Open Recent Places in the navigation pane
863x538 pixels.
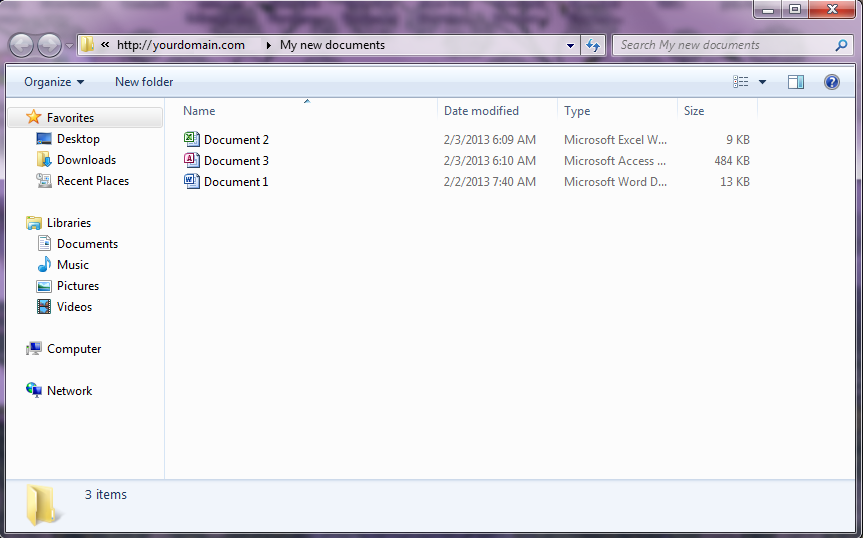pos(93,180)
